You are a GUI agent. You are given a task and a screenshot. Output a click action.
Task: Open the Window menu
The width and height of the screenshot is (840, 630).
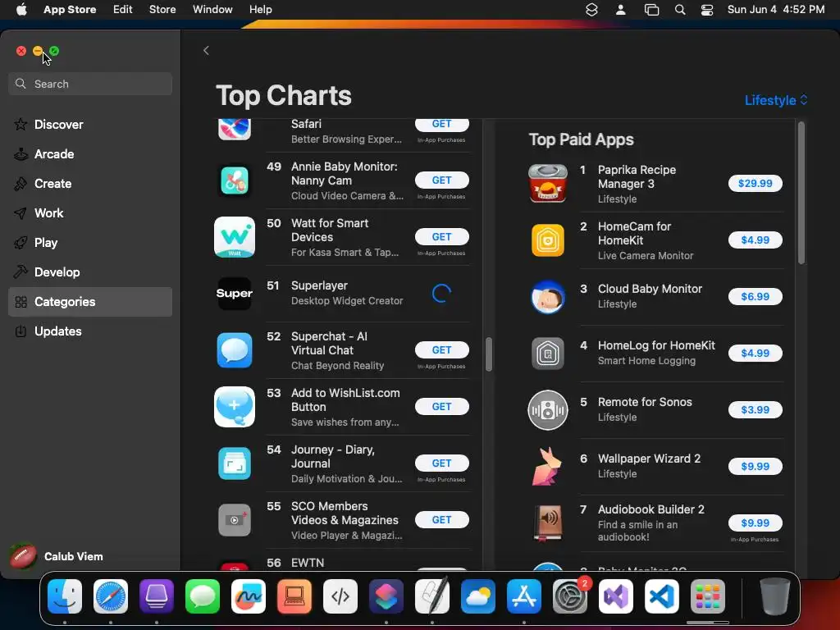[212, 9]
